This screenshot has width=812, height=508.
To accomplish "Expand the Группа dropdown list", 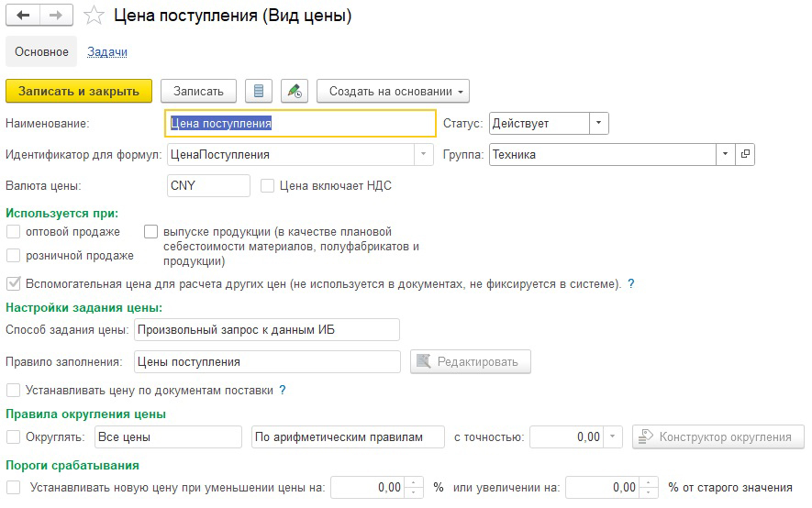I will [726, 154].
